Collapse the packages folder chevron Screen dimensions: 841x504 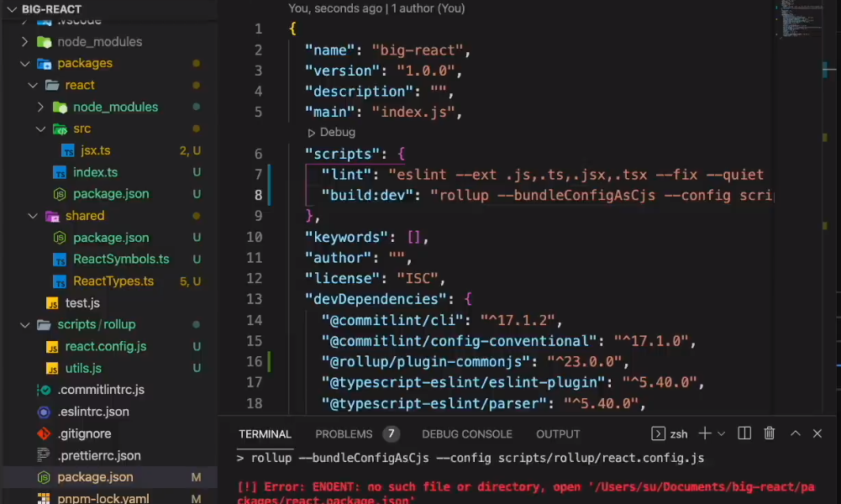(24, 63)
